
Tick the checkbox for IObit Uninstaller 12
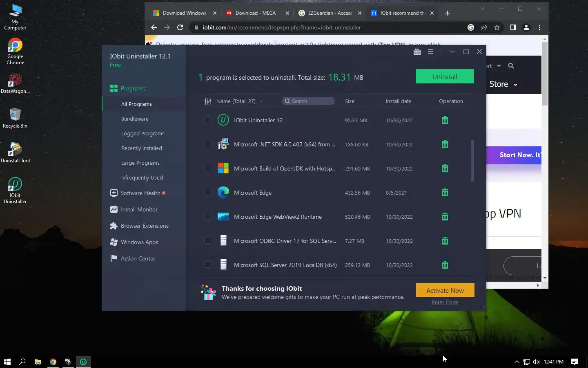208,120
